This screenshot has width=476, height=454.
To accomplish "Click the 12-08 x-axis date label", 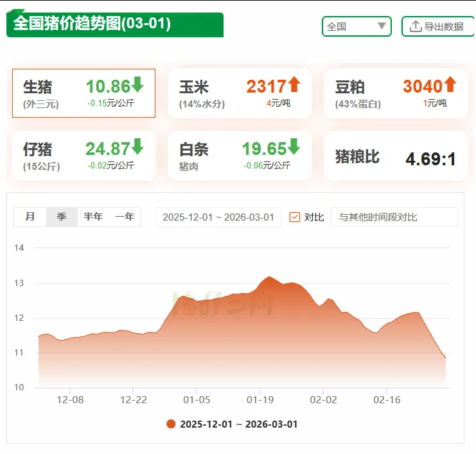I will pos(70,399).
